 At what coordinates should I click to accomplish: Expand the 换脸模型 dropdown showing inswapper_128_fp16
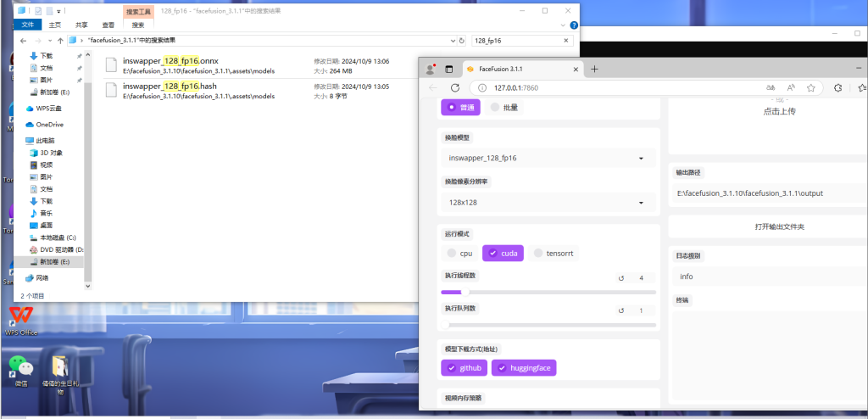pyautogui.click(x=548, y=158)
